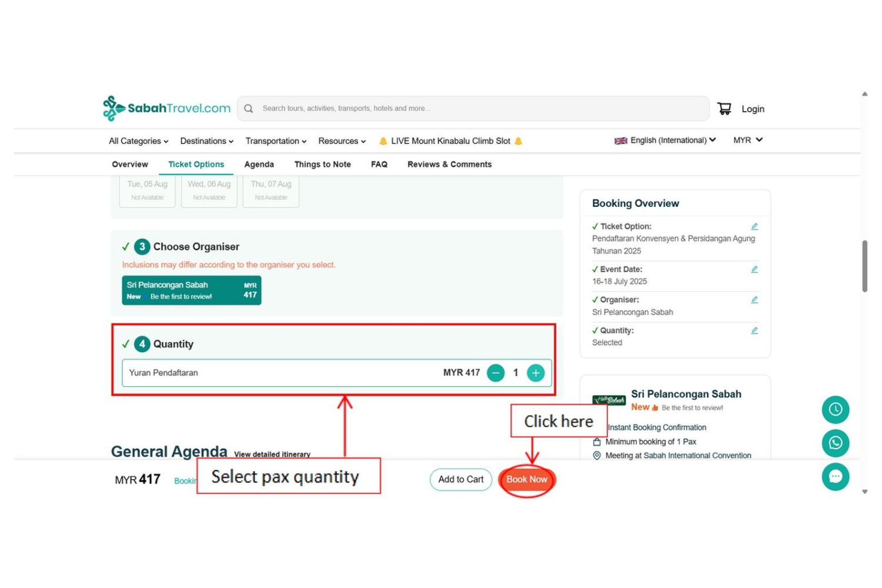
Task: Go to Reviews & Comments tab
Action: pos(449,165)
